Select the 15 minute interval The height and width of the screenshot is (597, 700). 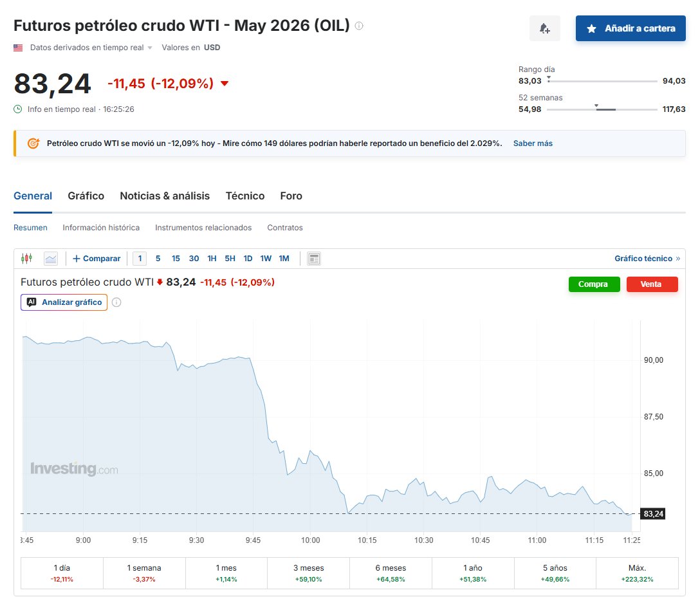tap(176, 259)
